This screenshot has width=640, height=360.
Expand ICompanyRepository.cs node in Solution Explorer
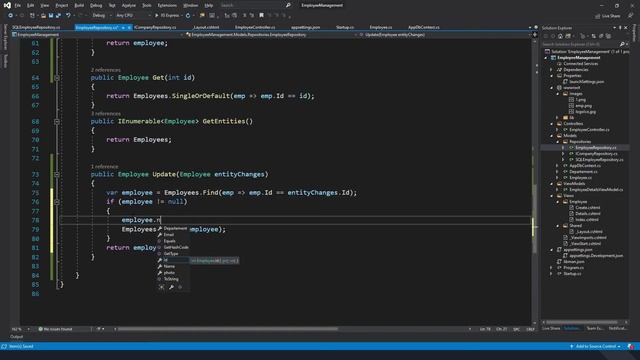point(564,154)
